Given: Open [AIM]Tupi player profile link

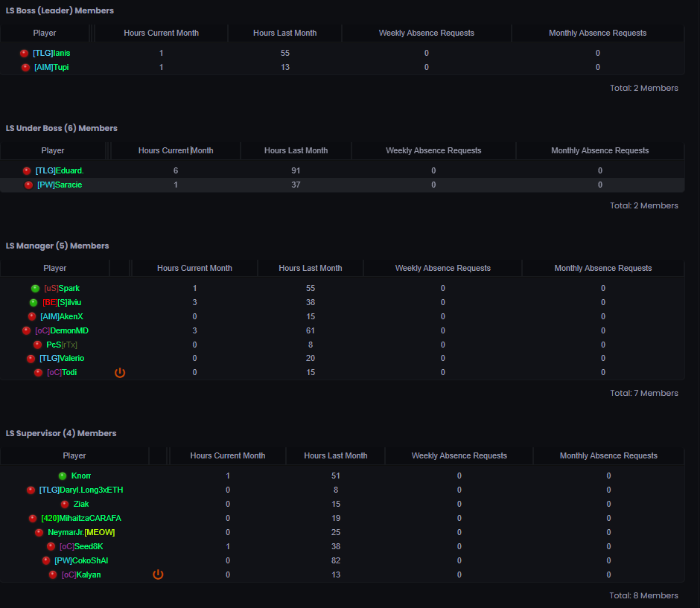Looking at the screenshot, I should [51, 68].
